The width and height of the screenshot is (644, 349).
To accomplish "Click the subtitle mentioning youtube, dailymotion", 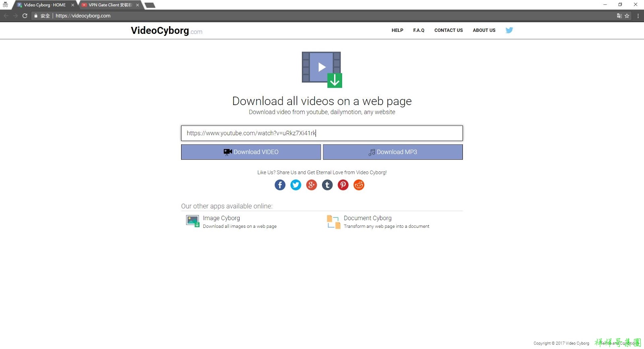I will (322, 112).
